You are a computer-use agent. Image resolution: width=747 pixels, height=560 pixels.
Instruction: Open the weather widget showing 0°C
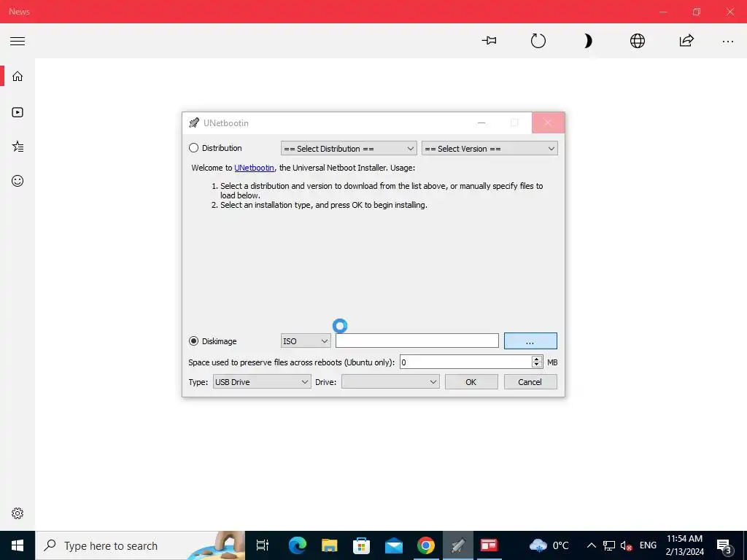pos(549,545)
